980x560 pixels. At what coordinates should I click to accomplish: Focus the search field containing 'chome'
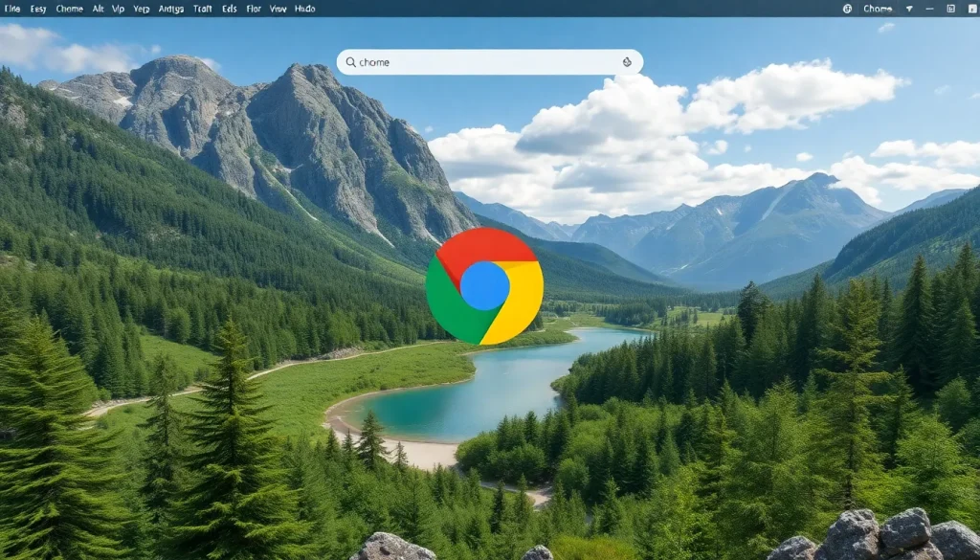pos(490,62)
